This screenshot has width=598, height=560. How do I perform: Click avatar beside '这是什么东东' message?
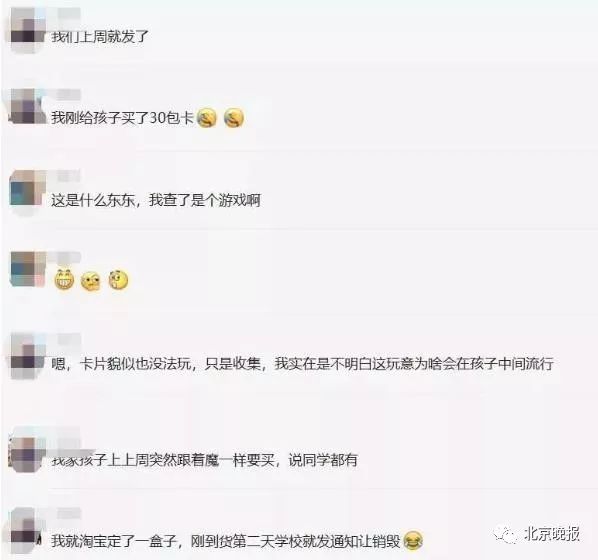click(27, 191)
